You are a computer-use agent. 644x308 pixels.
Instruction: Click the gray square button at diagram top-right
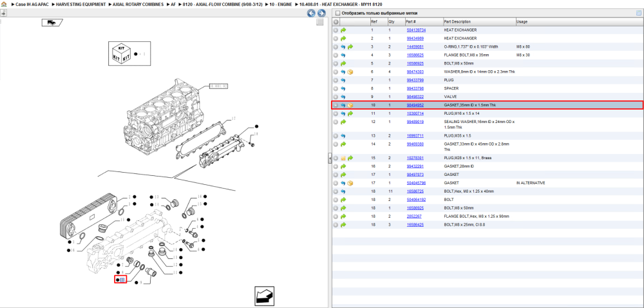[x=320, y=22]
